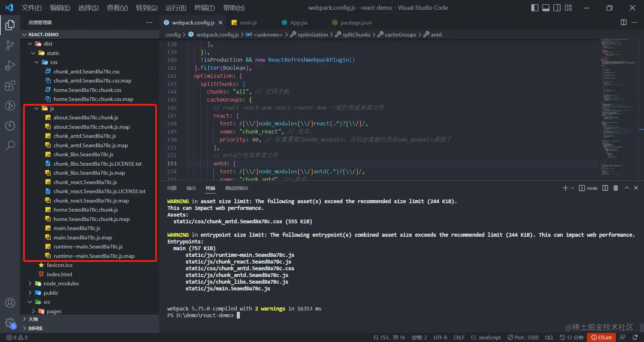The width and height of the screenshot is (644, 342).
Task: Toggle the bottom panel visibility
Action: pyautogui.click(x=546, y=8)
